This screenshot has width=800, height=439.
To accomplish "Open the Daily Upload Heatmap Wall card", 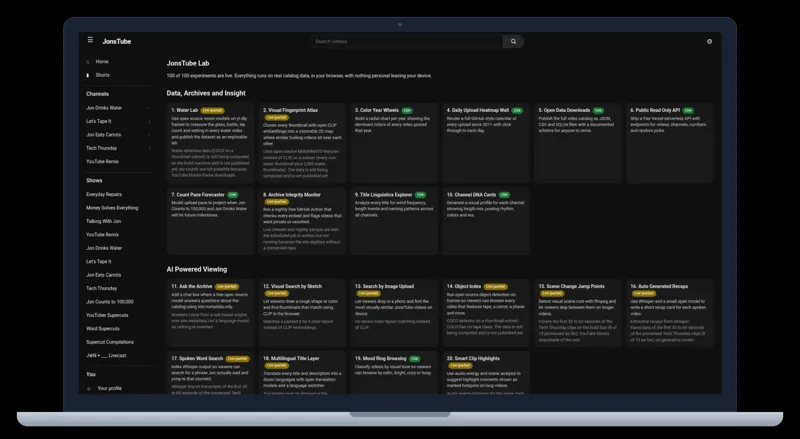I will [486, 143].
